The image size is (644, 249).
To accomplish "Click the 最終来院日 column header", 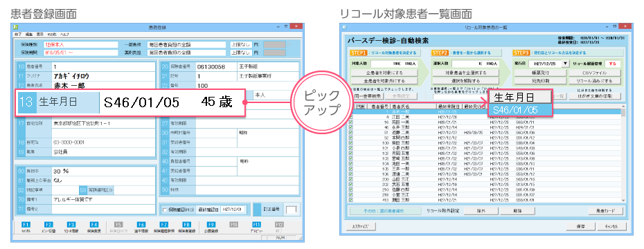I will [449, 107].
